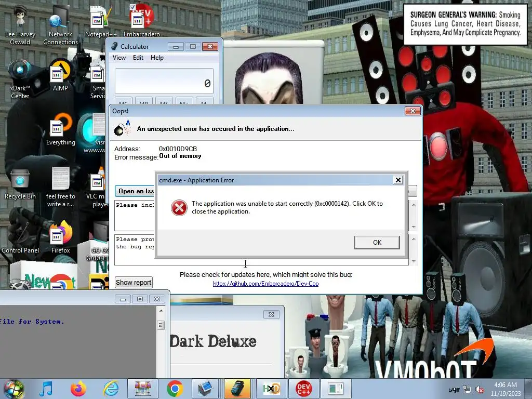Image resolution: width=532 pixels, height=399 pixels.
Task: Open the clock showing 4:06 AM
Action: pos(506,389)
